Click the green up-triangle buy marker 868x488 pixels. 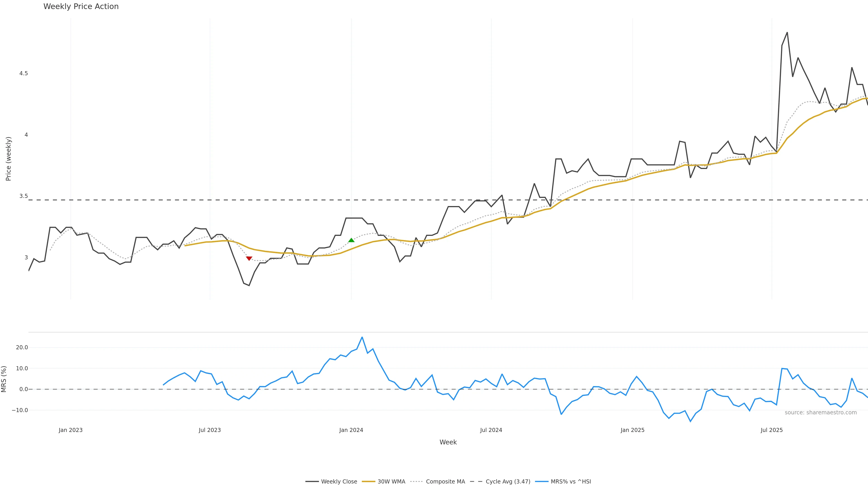coord(351,240)
